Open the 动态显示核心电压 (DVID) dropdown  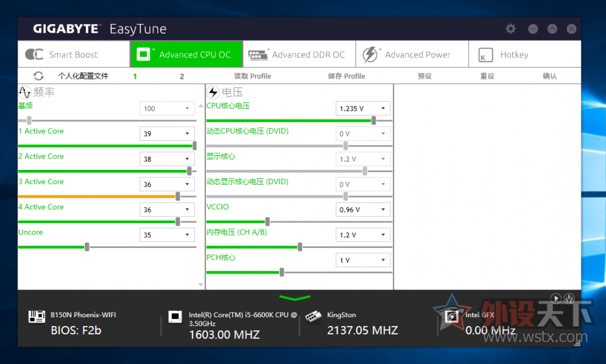(363, 184)
